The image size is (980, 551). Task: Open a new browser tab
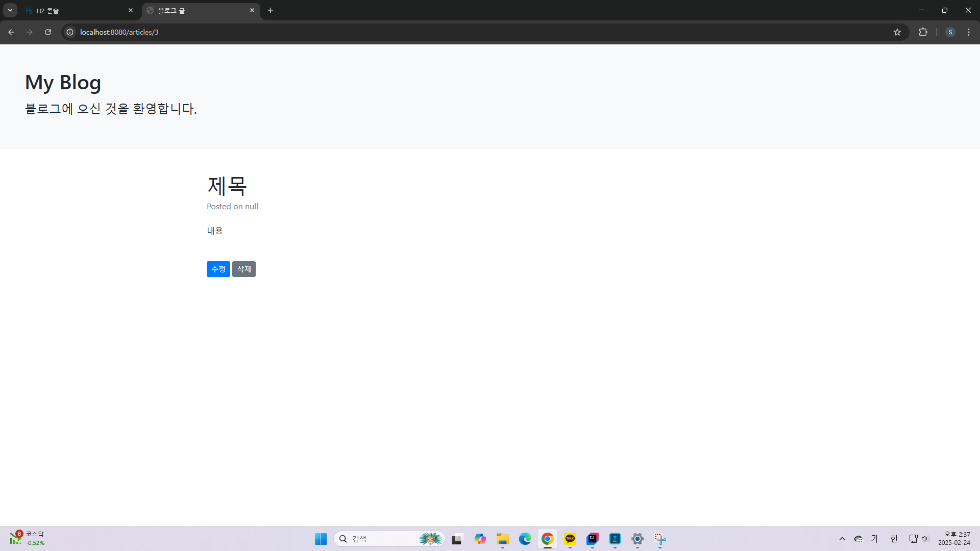point(271,10)
